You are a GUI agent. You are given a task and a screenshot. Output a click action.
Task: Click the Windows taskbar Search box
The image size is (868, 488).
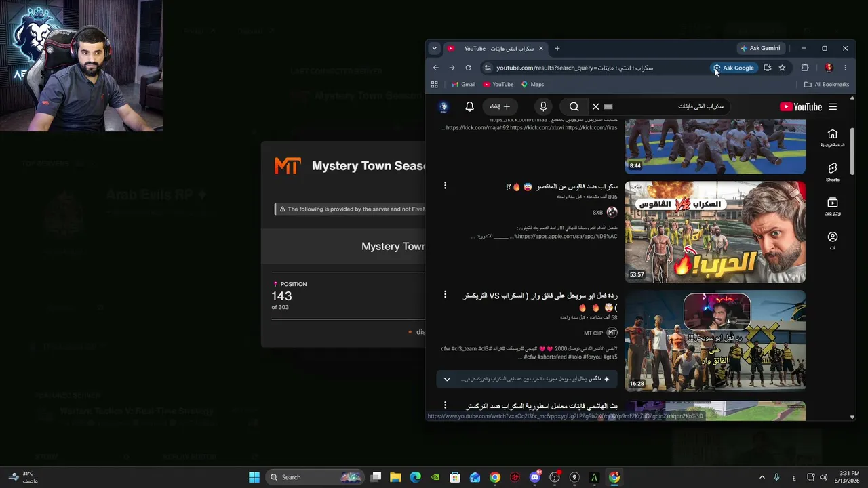click(315, 477)
